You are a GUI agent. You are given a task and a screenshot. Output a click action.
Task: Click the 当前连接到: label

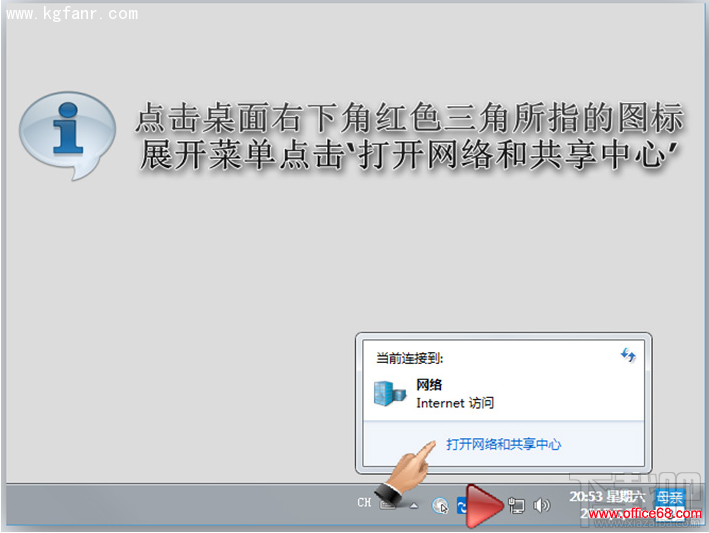(x=409, y=358)
